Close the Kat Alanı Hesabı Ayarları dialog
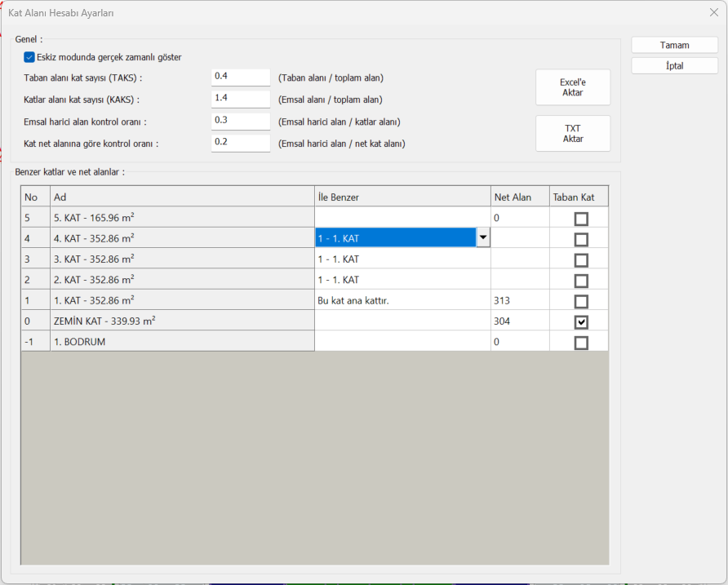Screen dimensions: 728x585 click(x=713, y=13)
